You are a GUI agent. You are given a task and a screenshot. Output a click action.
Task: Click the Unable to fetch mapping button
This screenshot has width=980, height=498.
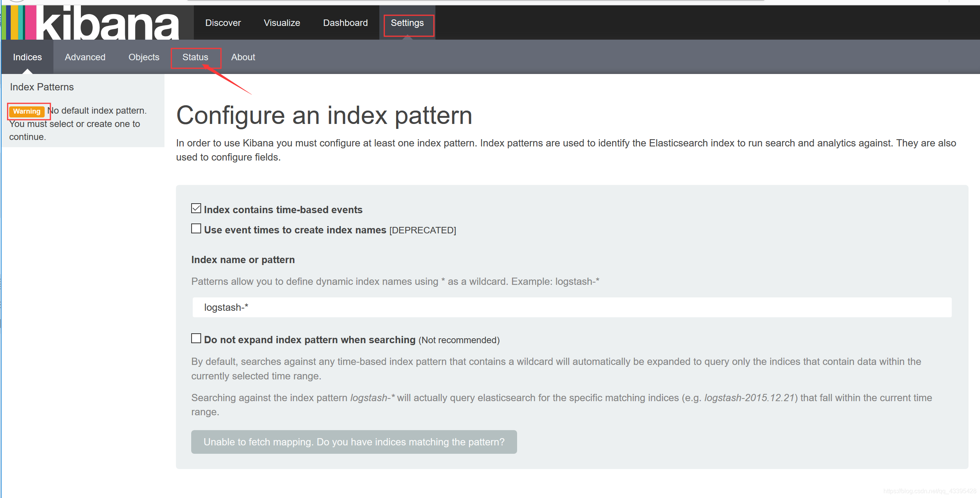[x=354, y=442]
